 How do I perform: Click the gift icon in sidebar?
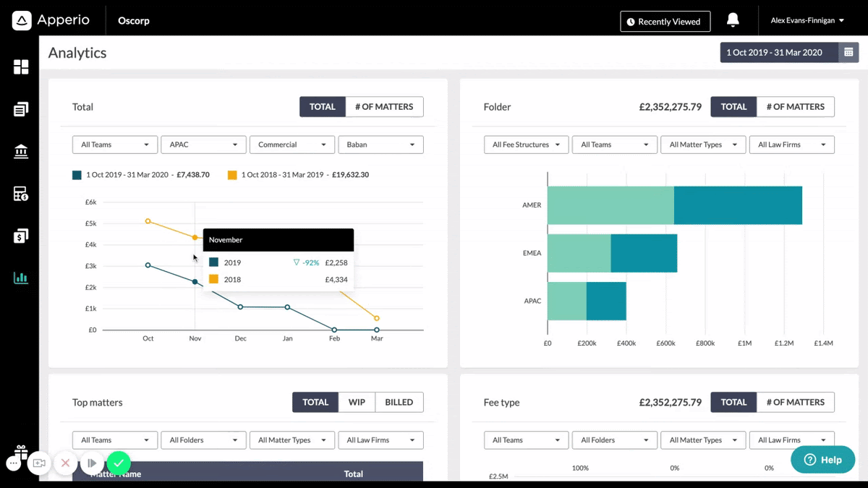(20, 452)
